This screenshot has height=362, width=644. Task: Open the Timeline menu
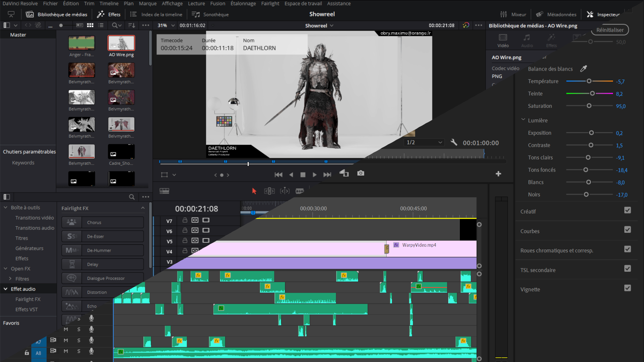(109, 3)
